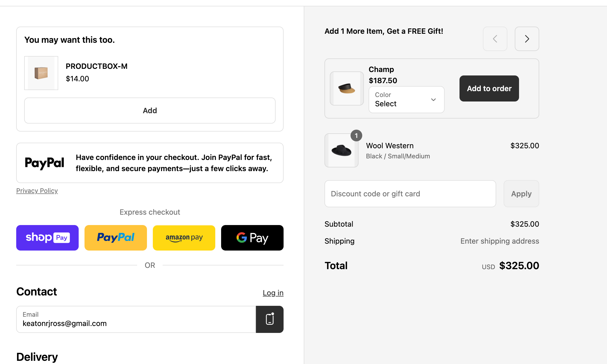This screenshot has width=607, height=364.
Task: Select Google Pay express checkout
Action: coord(252,238)
